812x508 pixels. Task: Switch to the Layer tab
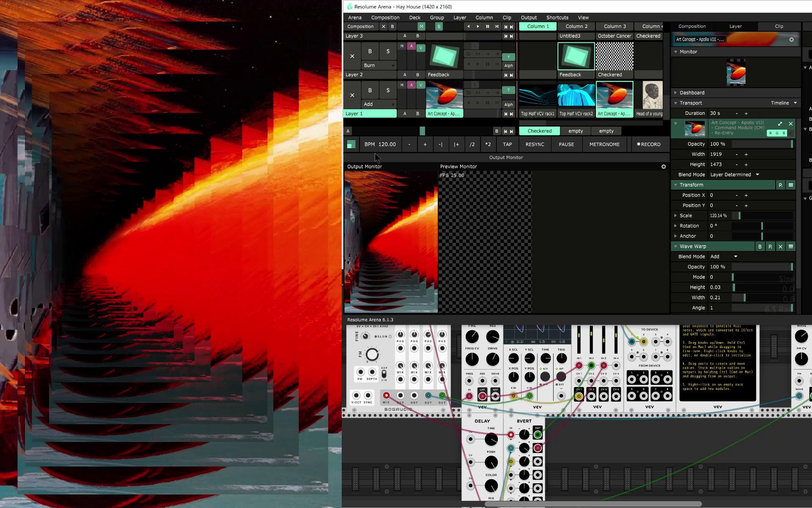click(x=735, y=26)
